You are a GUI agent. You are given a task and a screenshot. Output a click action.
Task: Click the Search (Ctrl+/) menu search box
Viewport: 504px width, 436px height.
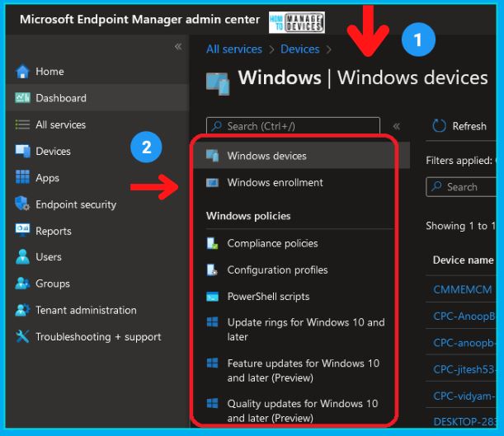(x=293, y=126)
